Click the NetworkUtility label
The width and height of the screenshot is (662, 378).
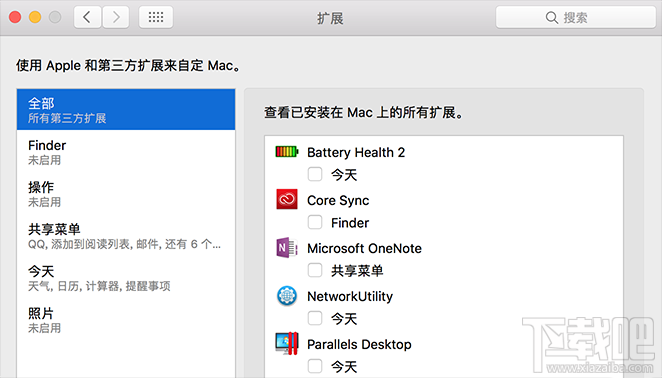(x=350, y=296)
